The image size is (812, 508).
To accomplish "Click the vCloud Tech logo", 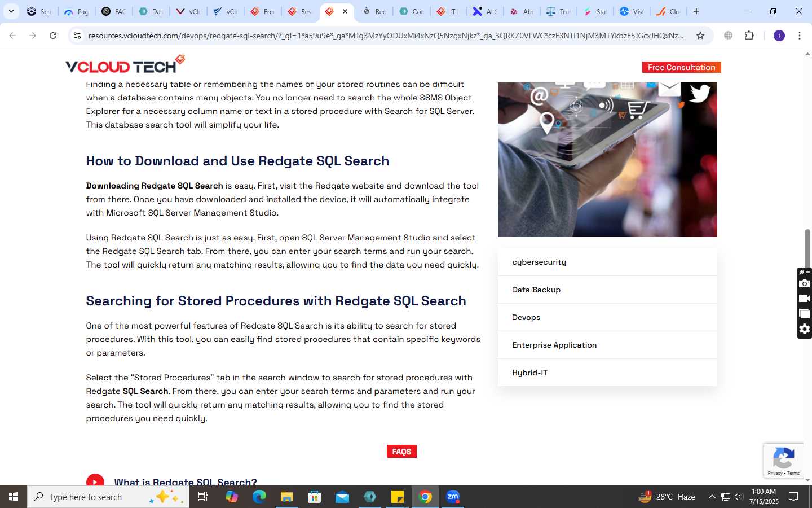I will coord(125,64).
